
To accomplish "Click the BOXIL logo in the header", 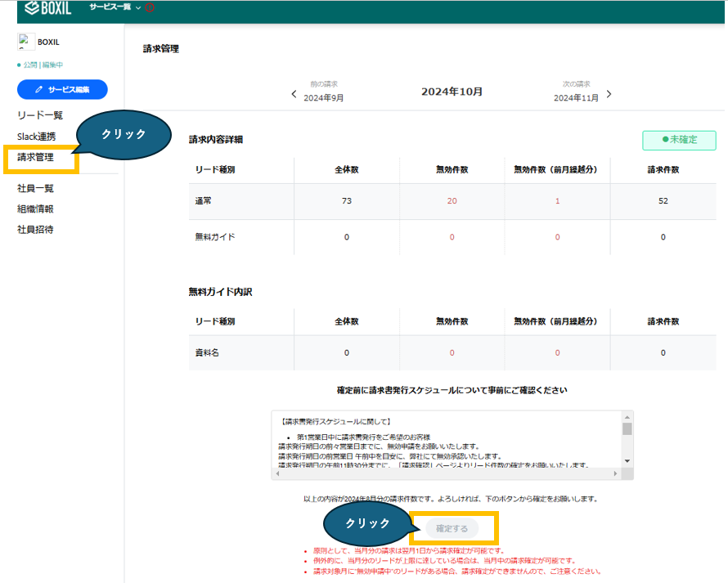I will (x=47, y=7).
